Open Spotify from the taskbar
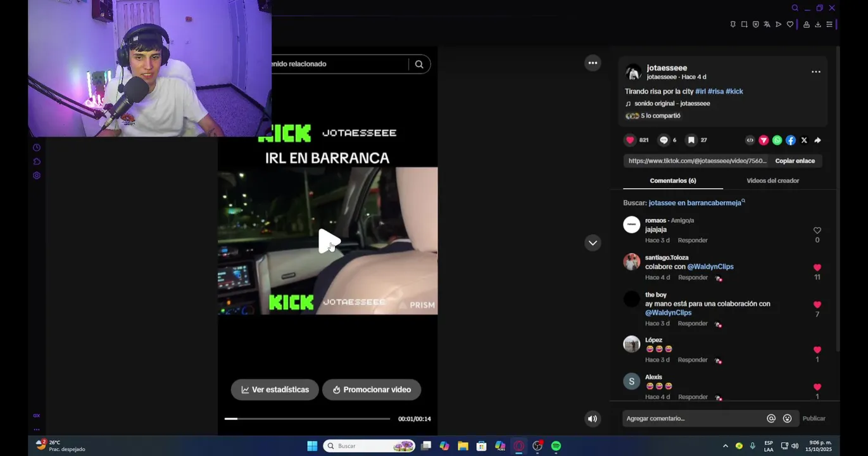 [x=556, y=446]
